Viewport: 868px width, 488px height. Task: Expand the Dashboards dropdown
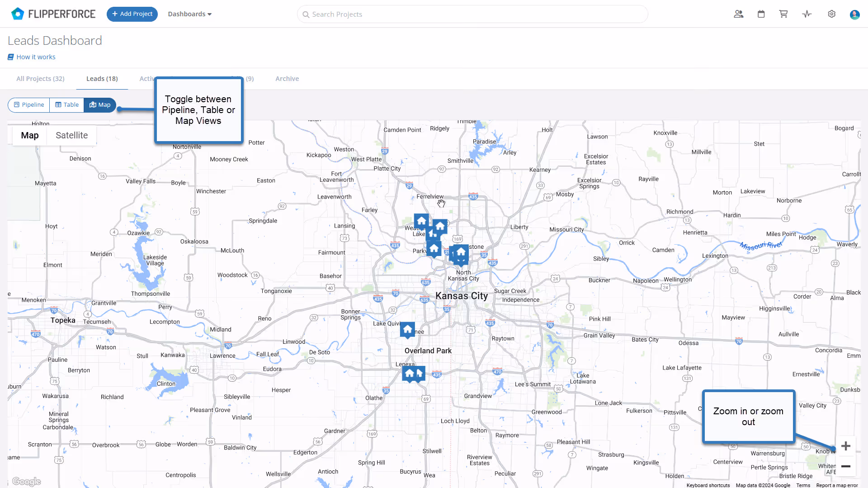pyautogui.click(x=190, y=14)
